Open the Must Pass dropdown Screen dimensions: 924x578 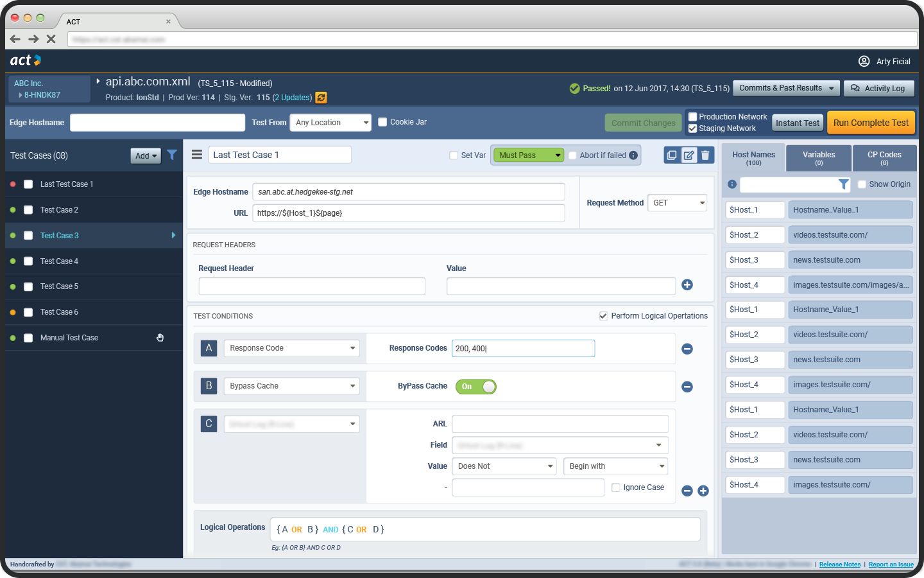pos(527,155)
